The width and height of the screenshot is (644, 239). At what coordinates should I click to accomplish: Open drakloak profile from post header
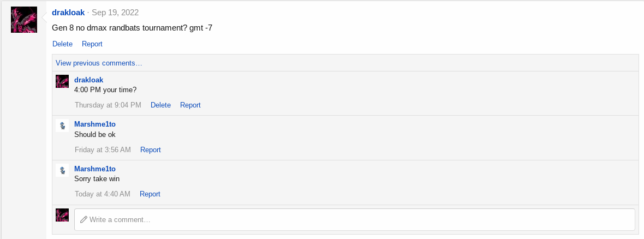(x=68, y=13)
